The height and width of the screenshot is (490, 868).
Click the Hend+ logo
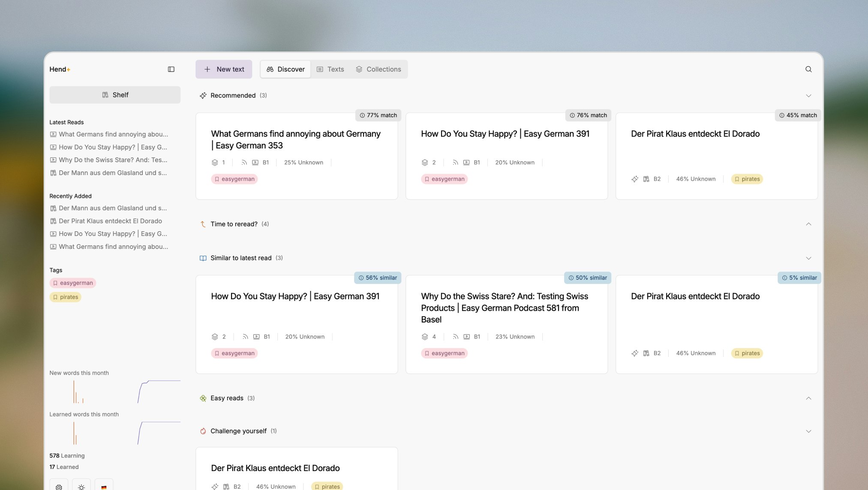point(60,69)
